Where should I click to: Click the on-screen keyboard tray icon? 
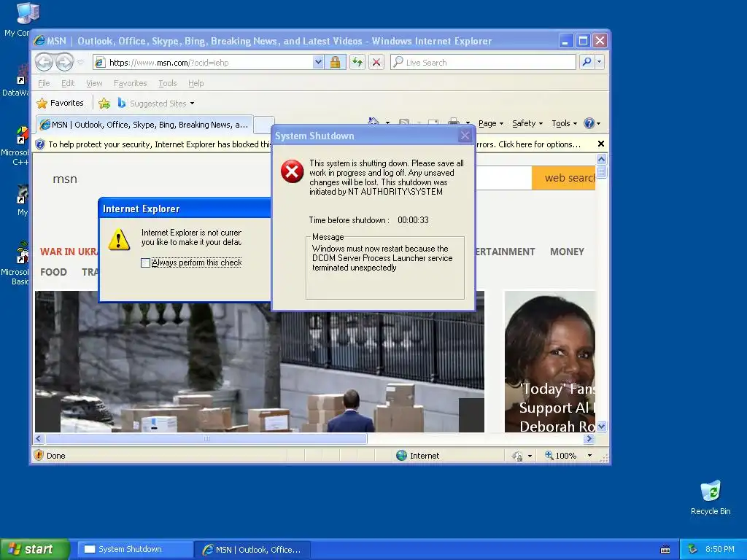[665, 550]
